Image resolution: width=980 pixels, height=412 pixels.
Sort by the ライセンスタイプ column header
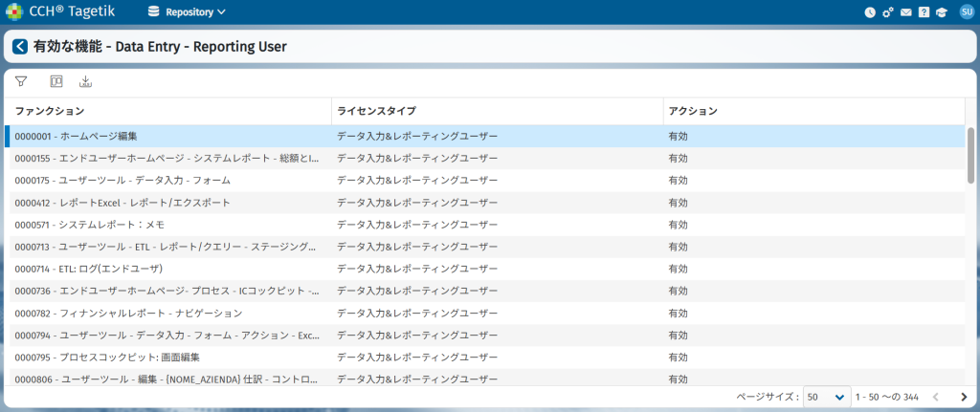tap(376, 111)
